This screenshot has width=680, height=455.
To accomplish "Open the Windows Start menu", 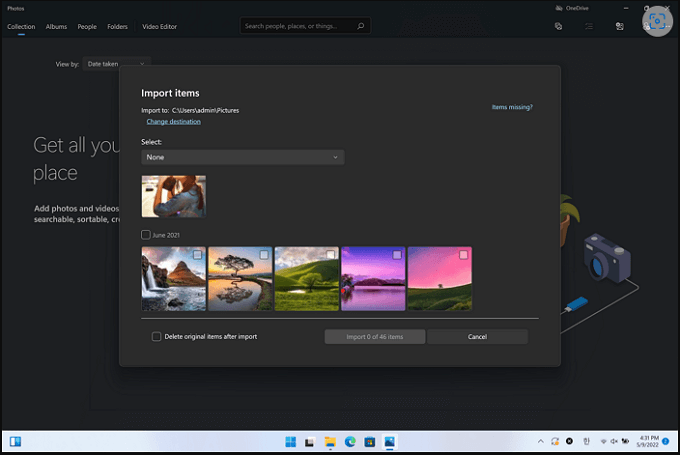I will click(291, 442).
